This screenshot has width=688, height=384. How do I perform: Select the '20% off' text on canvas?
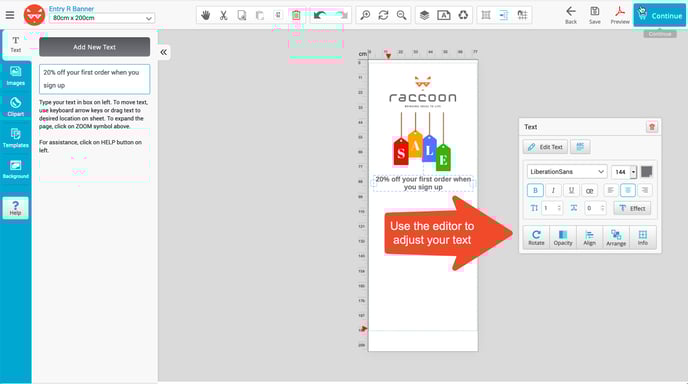(423, 183)
